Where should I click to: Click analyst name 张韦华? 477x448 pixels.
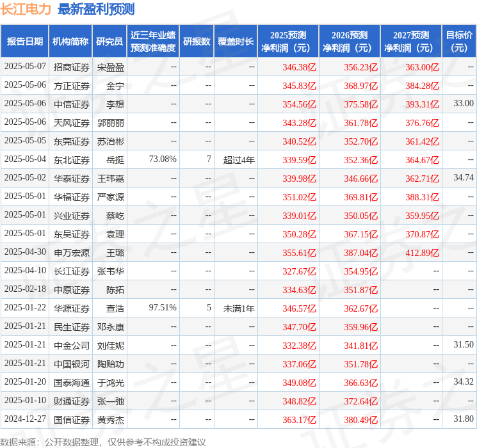pyautogui.click(x=110, y=271)
